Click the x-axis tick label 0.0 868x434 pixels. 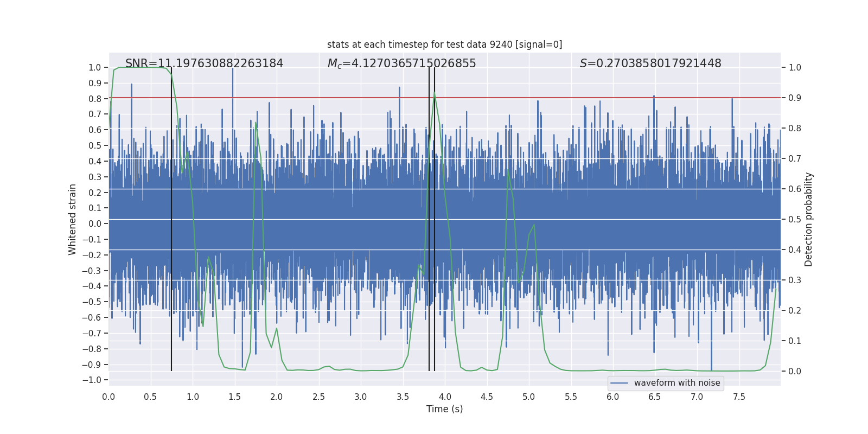click(108, 397)
